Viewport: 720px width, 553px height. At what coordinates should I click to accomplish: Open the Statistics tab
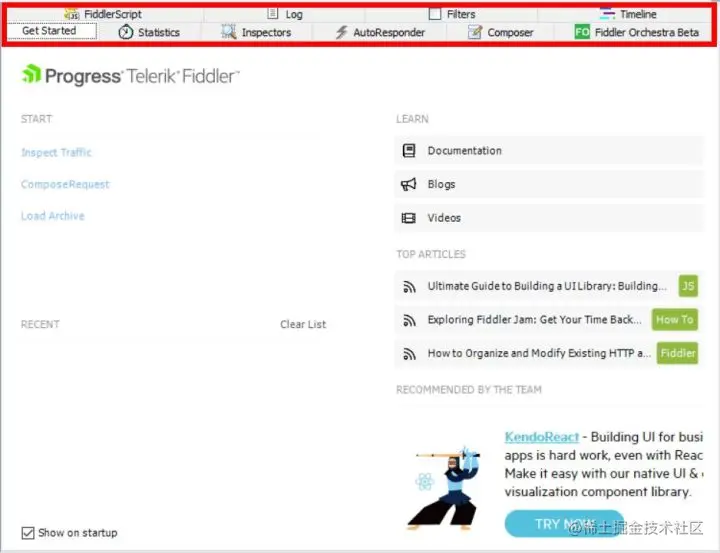[150, 32]
